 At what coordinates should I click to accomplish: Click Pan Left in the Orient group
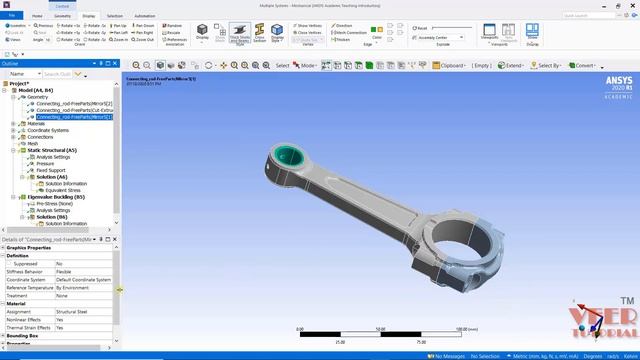(118, 33)
